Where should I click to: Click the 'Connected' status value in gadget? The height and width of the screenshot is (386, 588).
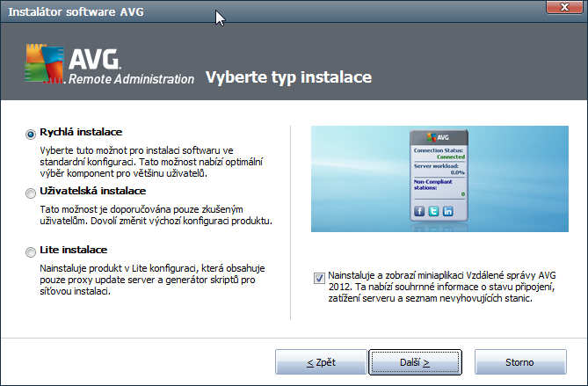[x=451, y=157]
